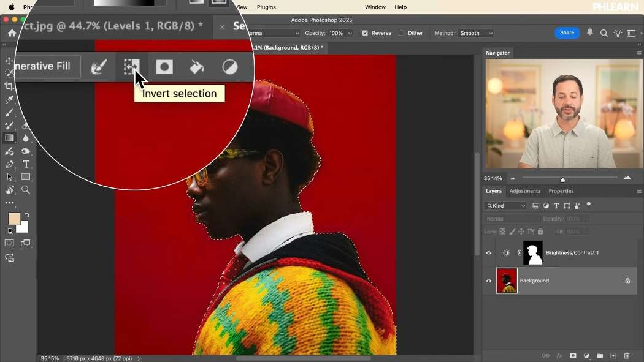Select the Zoom tool
The width and height of the screenshot is (644, 362).
[x=26, y=190]
